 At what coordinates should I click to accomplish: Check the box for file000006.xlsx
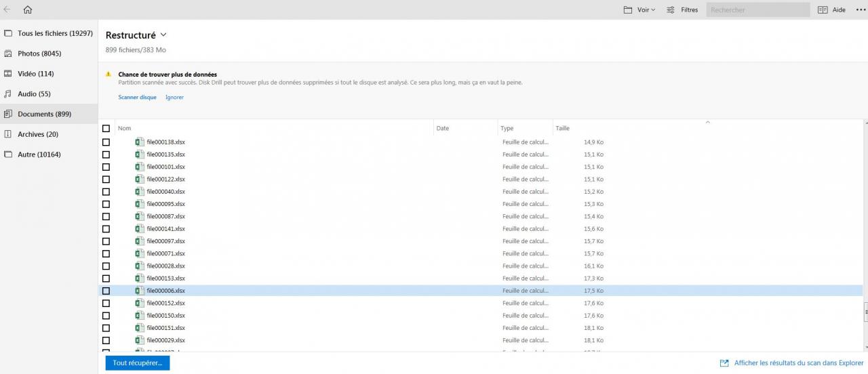[106, 291]
